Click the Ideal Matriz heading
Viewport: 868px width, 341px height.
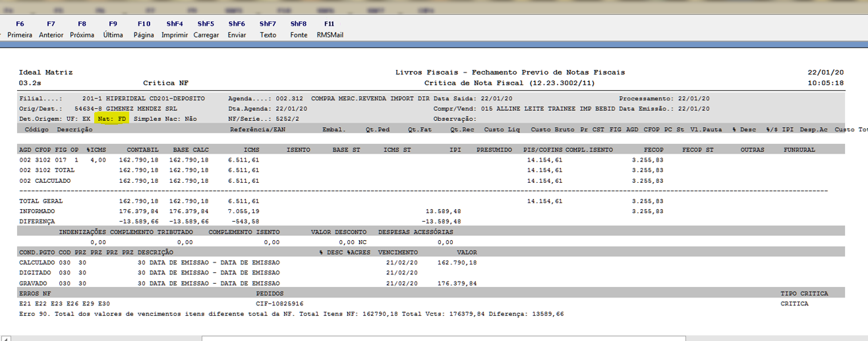(45, 73)
